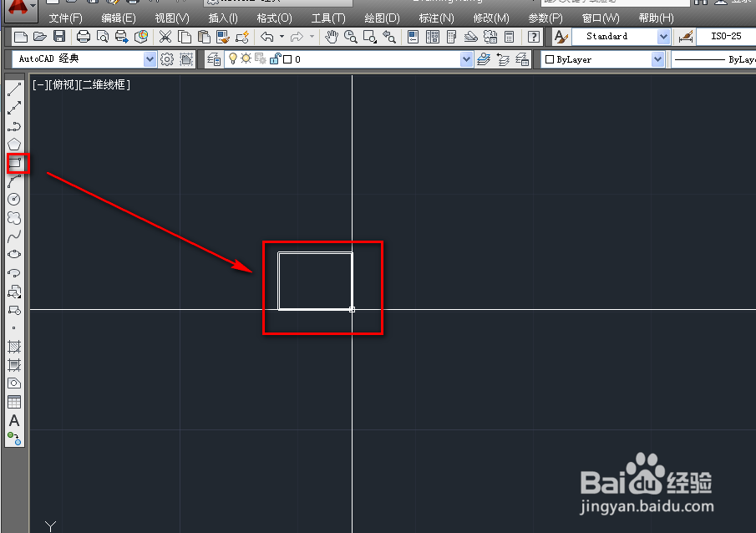Select the Make Block tool
The height and width of the screenshot is (533, 756).
pos(14,310)
